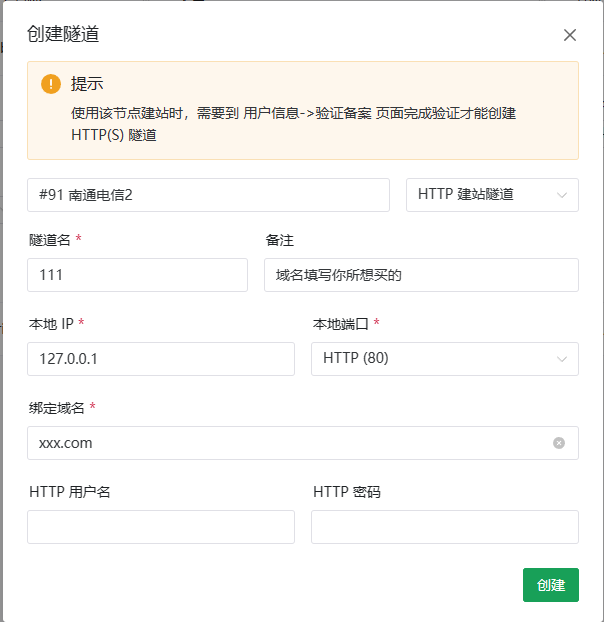Close the 创建隧道 dialog with X icon
Image resolution: width=604 pixels, height=622 pixels.
570,35
